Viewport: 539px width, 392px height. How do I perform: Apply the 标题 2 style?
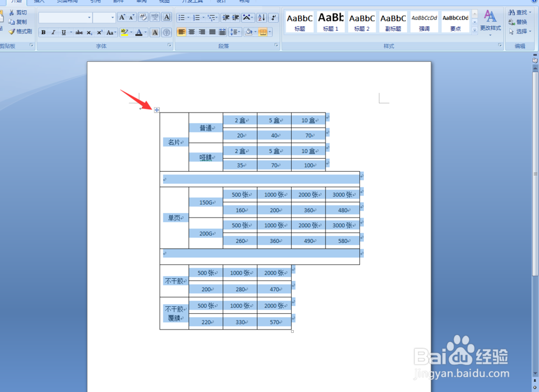[x=362, y=22]
